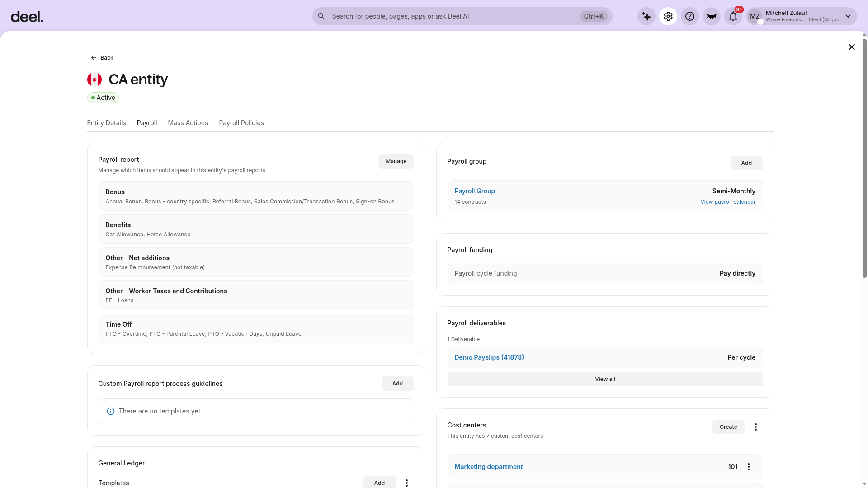Click View payroll calendar link
Viewport: 868px width, 488px height.
pos(728,202)
